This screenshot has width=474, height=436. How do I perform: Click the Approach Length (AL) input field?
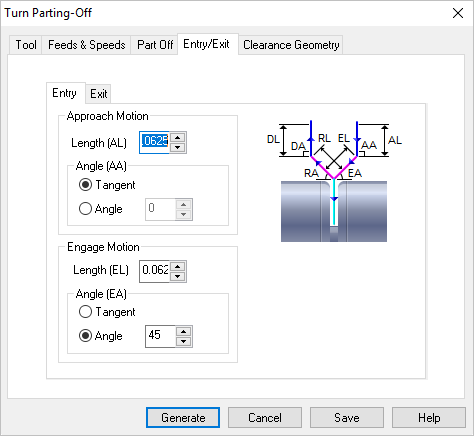coord(154,142)
